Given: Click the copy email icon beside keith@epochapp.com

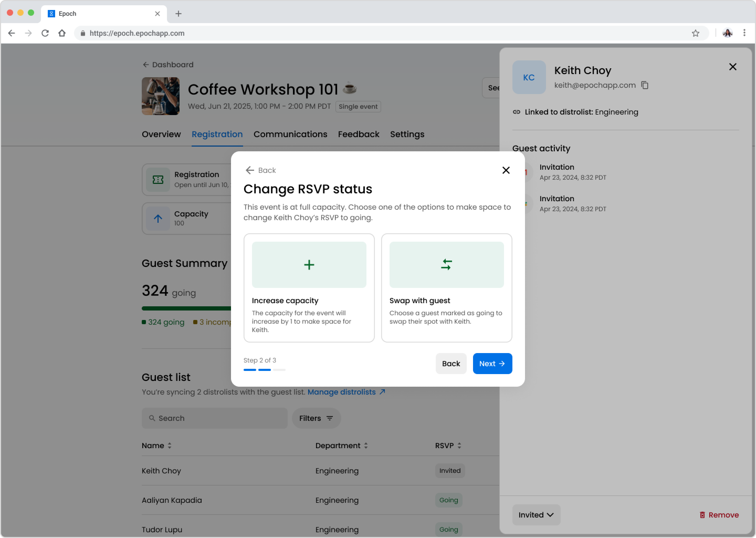Looking at the screenshot, I should tap(644, 85).
